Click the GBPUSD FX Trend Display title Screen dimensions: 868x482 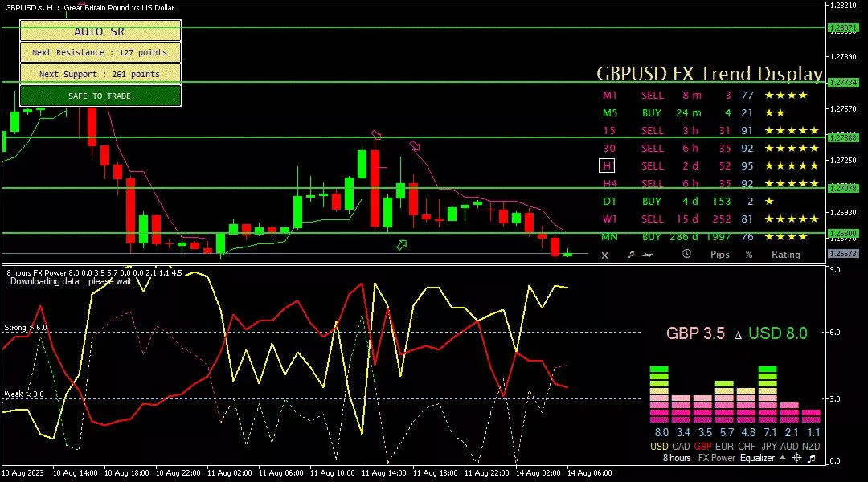(x=710, y=74)
